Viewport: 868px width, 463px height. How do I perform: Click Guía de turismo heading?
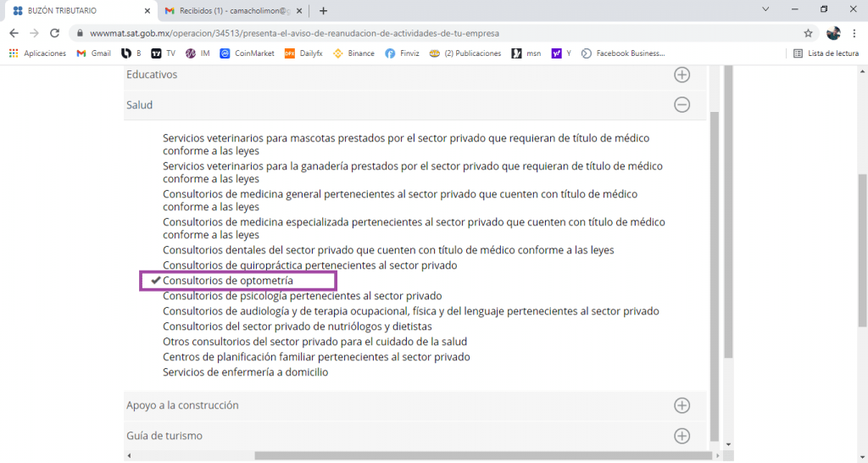[164, 435]
